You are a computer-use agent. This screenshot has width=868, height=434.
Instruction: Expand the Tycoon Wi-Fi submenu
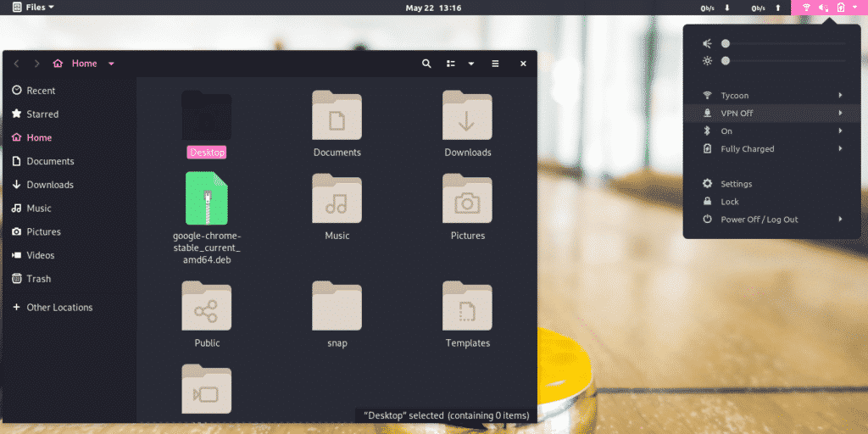(x=772, y=96)
